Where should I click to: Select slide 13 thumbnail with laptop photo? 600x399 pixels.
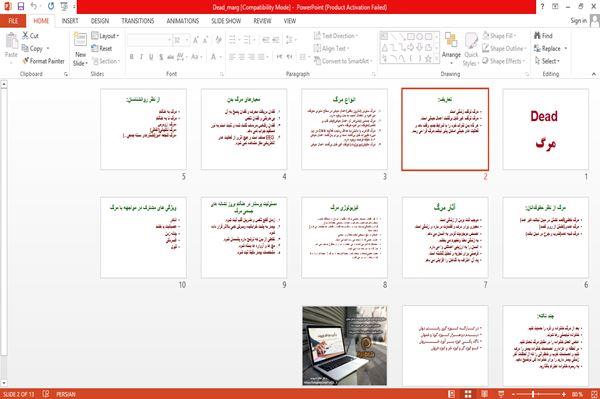344,345
